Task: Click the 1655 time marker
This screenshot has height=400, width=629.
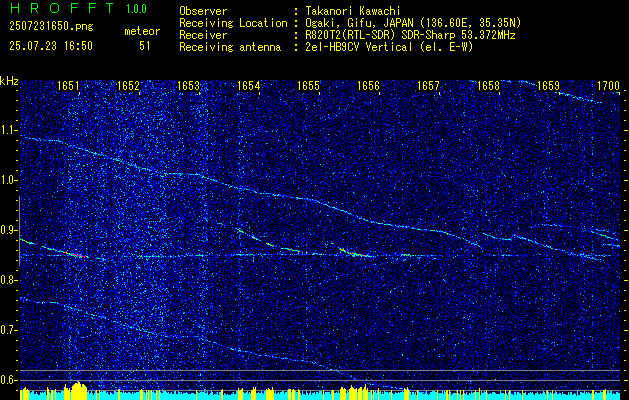Action: pyautogui.click(x=308, y=85)
